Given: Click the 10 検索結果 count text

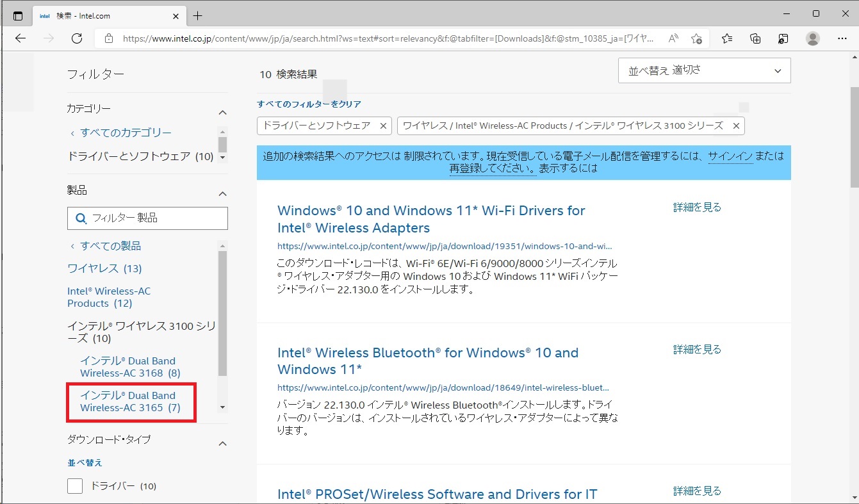Looking at the screenshot, I should [x=288, y=74].
